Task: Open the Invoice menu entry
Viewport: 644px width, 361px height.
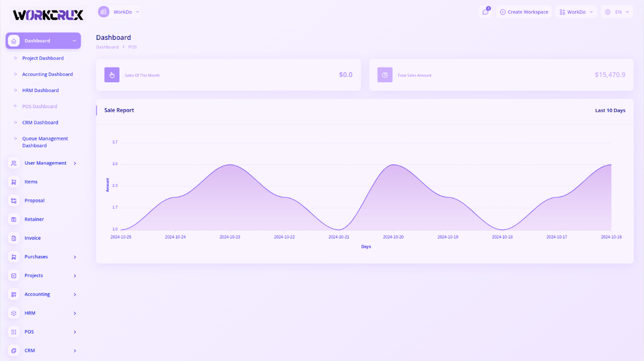Action: 32,238
